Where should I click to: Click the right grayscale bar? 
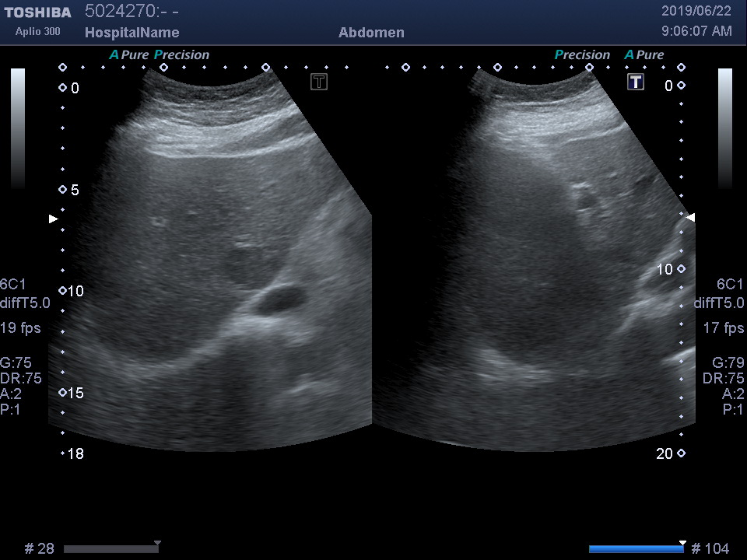click(x=725, y=128)
